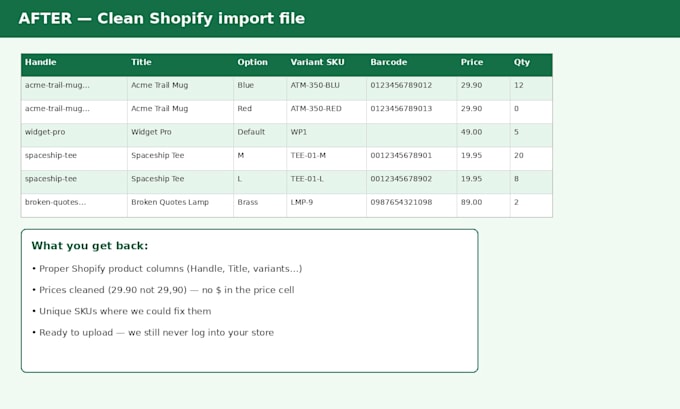
Task: Select the Handle column header
Action: click(74, 65)
